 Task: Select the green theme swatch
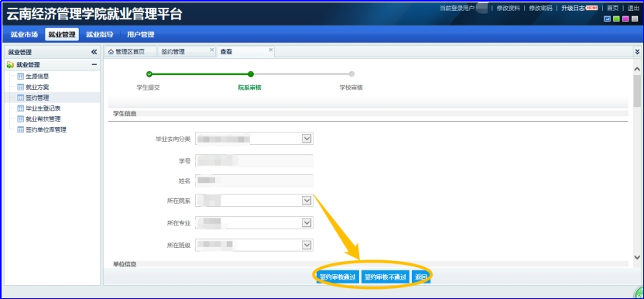click(616, 19)
